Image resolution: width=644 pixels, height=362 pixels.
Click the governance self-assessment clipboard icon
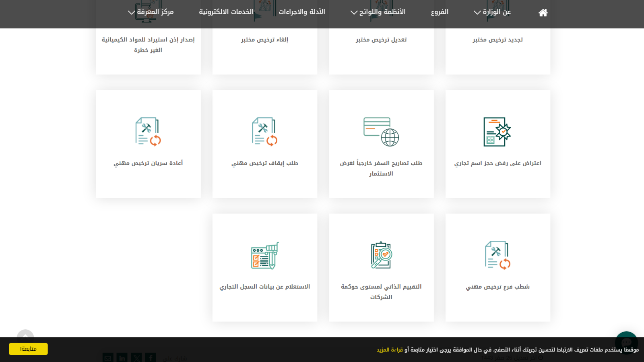[381, 255]
